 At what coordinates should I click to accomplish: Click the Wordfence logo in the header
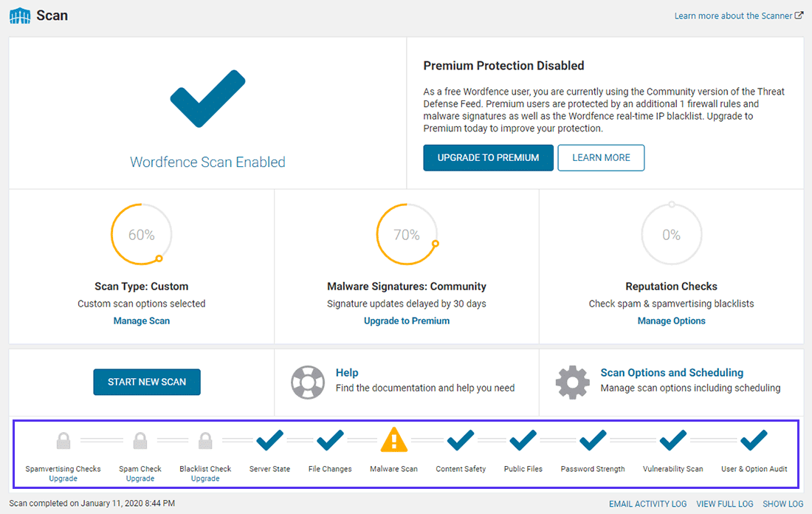pos(19,15)
